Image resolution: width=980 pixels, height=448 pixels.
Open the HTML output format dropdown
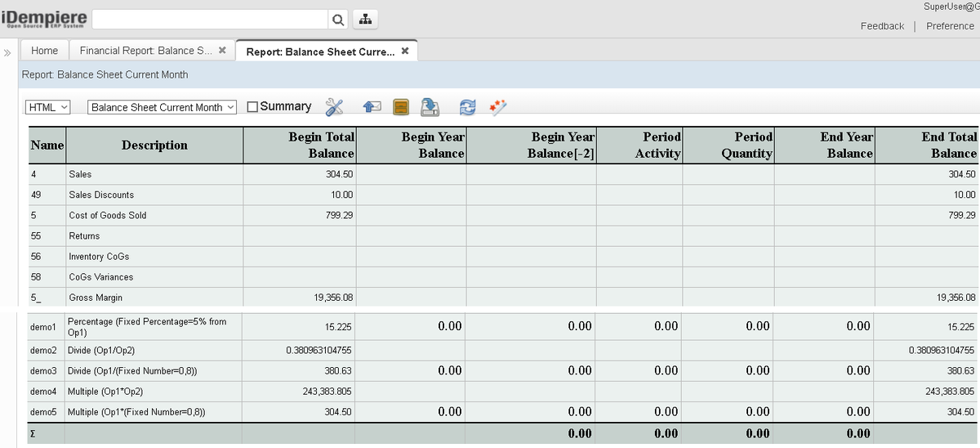coord(48,107)
